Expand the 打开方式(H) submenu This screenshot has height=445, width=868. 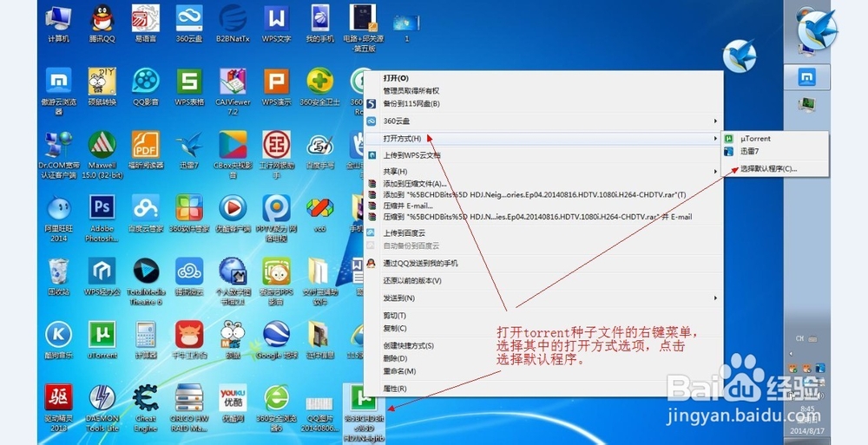pos(543,139)
